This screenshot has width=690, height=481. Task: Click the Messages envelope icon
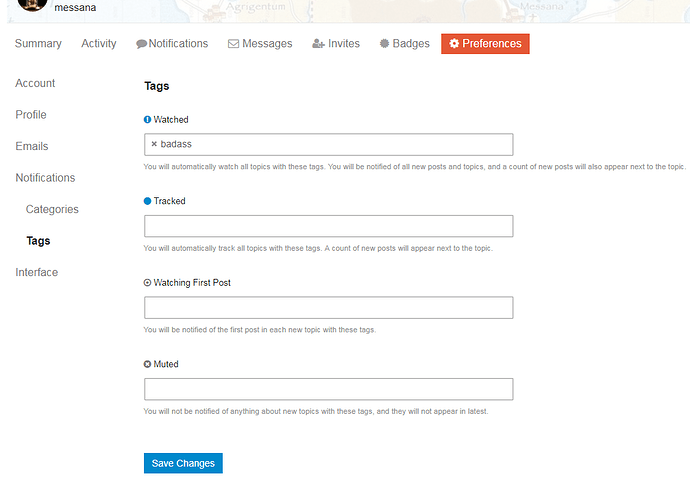pyautogui.click(x=233, y=44)
